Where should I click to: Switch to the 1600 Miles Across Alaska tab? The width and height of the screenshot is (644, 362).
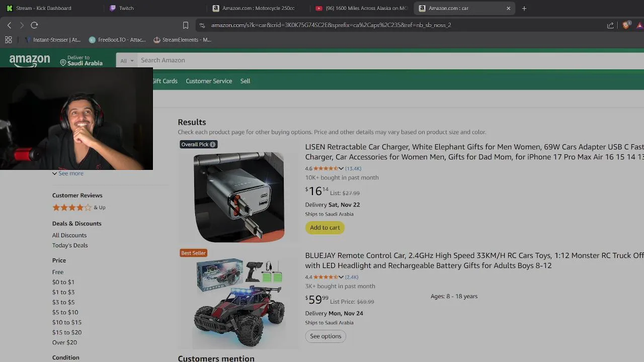pos(361,8)
